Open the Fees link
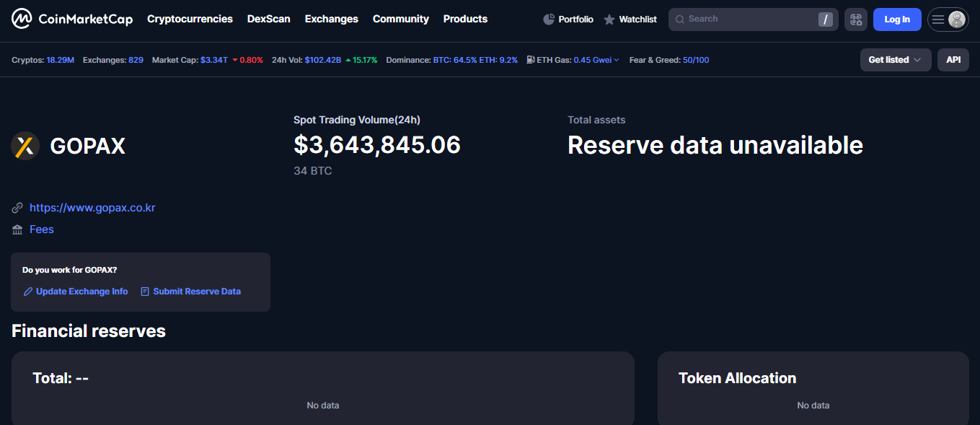The height and width of the screenshot is (425, 980). pyautogui.click(x=42, y=229)
